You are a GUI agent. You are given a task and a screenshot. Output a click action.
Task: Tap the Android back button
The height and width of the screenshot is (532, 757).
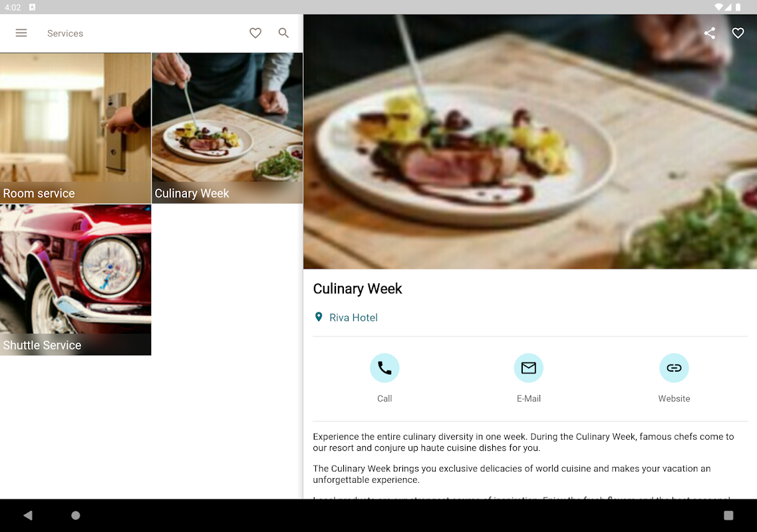[x=28, y=515]
